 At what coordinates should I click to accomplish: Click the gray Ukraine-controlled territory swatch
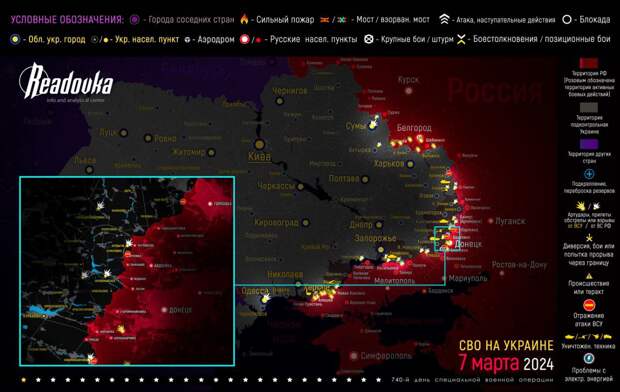click(x=589, y=108)
